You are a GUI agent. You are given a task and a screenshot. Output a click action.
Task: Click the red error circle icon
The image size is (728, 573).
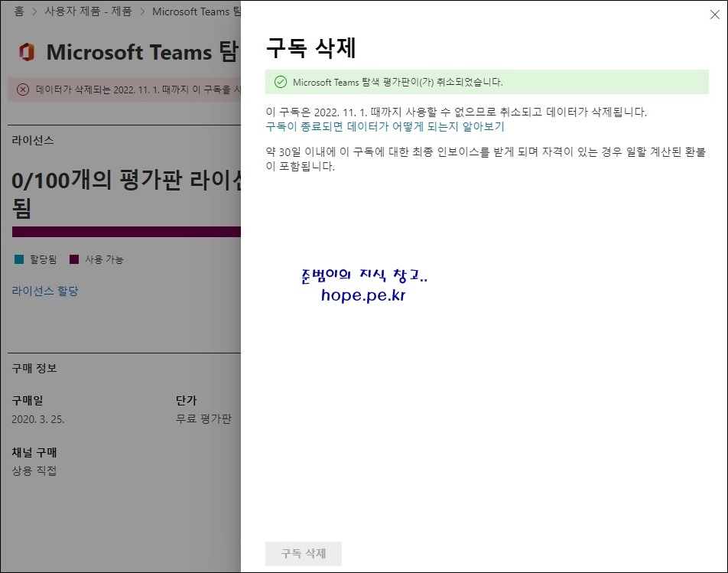pos(23,90)
